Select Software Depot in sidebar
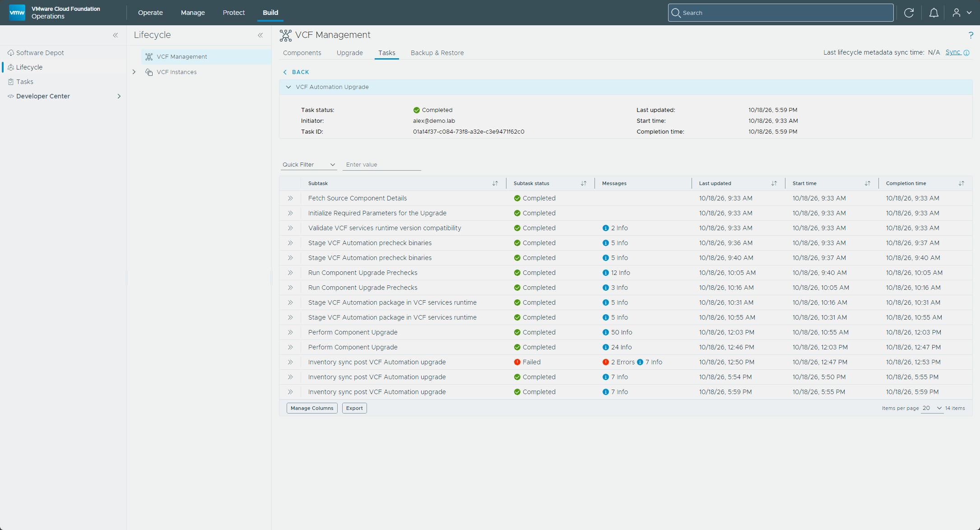 (x=40, y=53)
